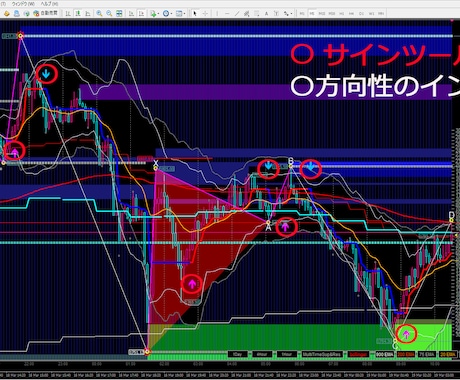The width and height of the screenshot is (460, 380).
Task: Switch chart to candlestick mode
Action: [x=78, y=14]
